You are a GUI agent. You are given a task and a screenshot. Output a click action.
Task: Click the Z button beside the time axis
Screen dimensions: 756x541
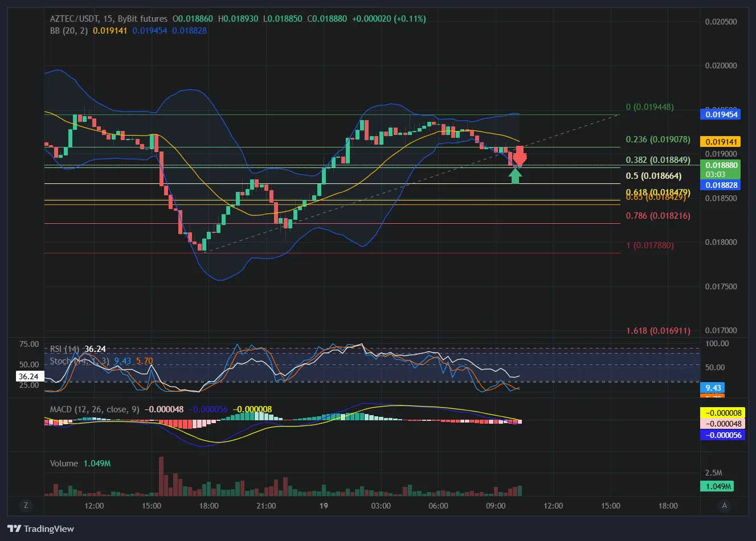(x=26, y=505)
